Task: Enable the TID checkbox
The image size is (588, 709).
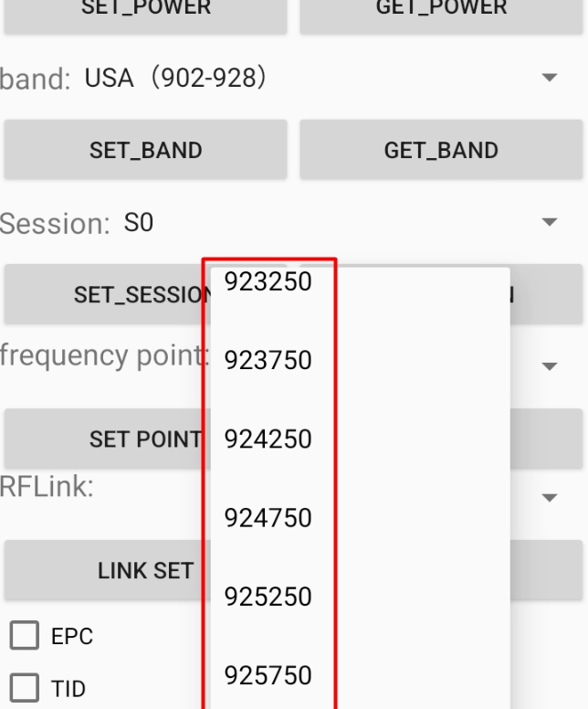Action: click(x=25, y=688)
